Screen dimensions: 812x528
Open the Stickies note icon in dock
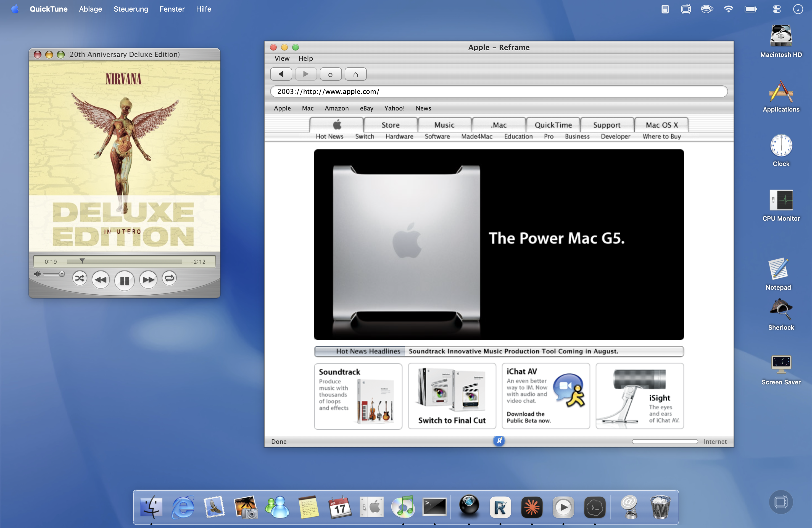[x=309, y=507]
